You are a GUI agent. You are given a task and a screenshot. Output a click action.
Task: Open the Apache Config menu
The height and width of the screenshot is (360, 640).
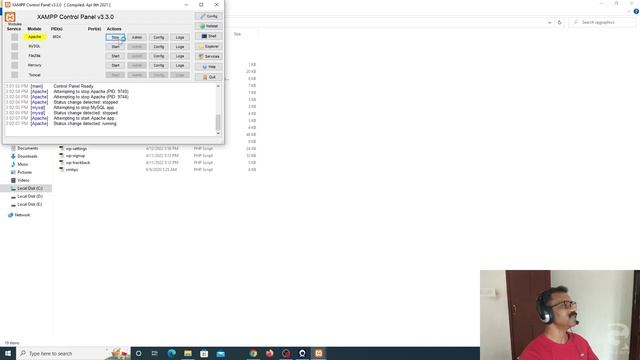[x=158, y=37]
